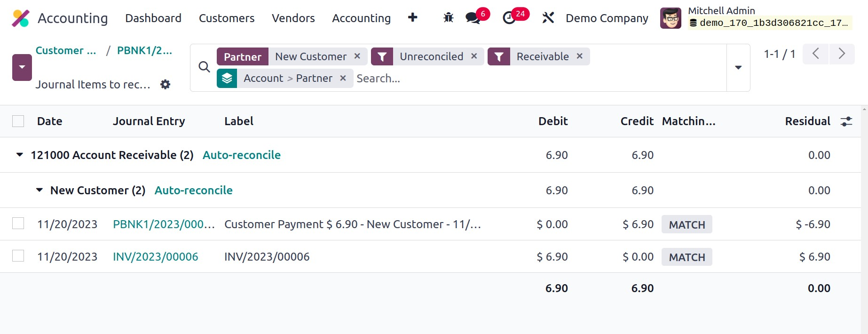Screen dimensions: 868x334
Task: Open the debug bug icon menu
Action: coord(448,18)
